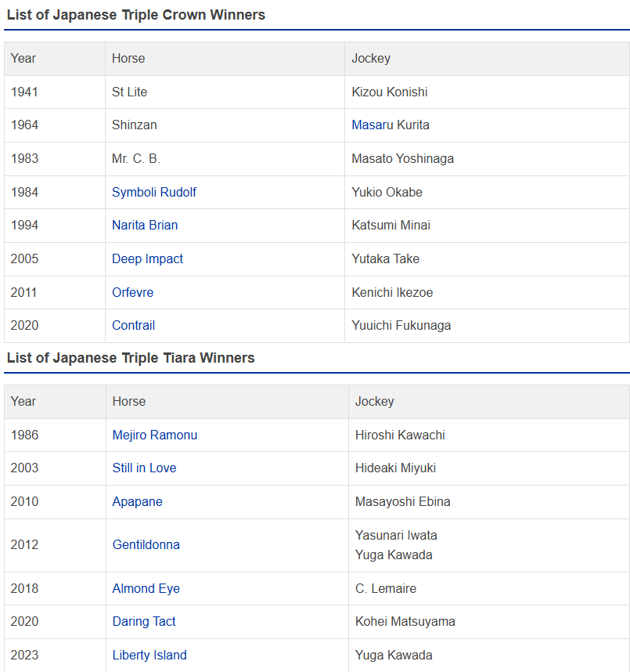Click 'Horse' header in Triple Crown table
630x672 pixels.
click(x=128, y=58)
